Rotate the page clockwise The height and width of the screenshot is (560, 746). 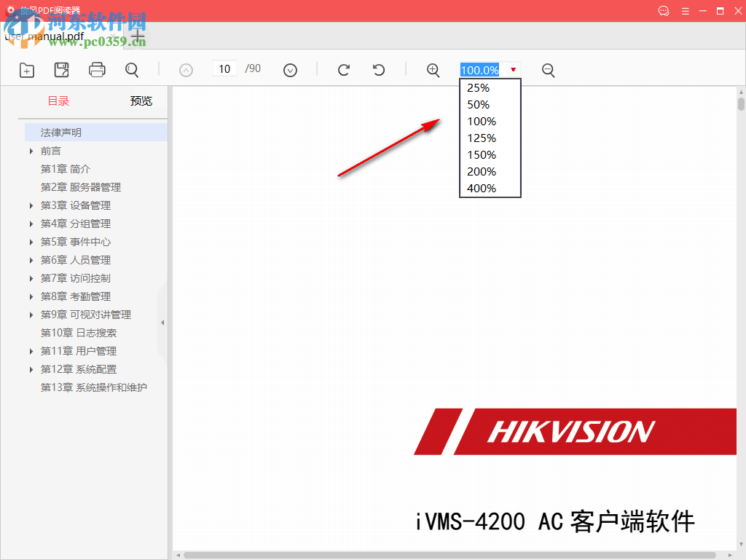(343, 69)
